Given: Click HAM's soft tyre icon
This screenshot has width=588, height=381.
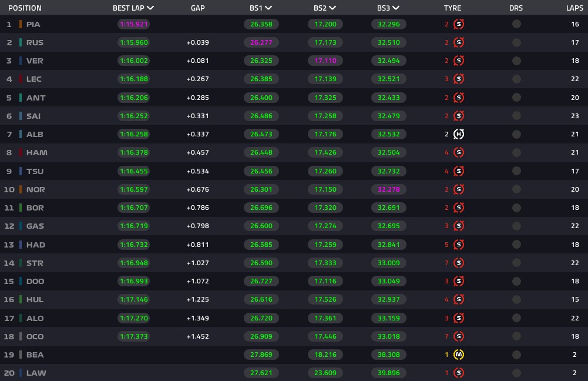Looking at the screenshot, I should (459, 152).
